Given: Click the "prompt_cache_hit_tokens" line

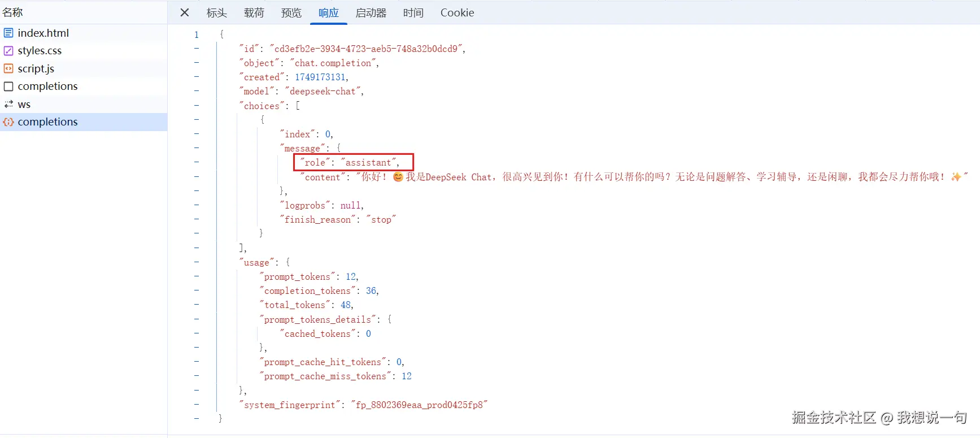Looking at the screenshot, I should coord(332,362).
